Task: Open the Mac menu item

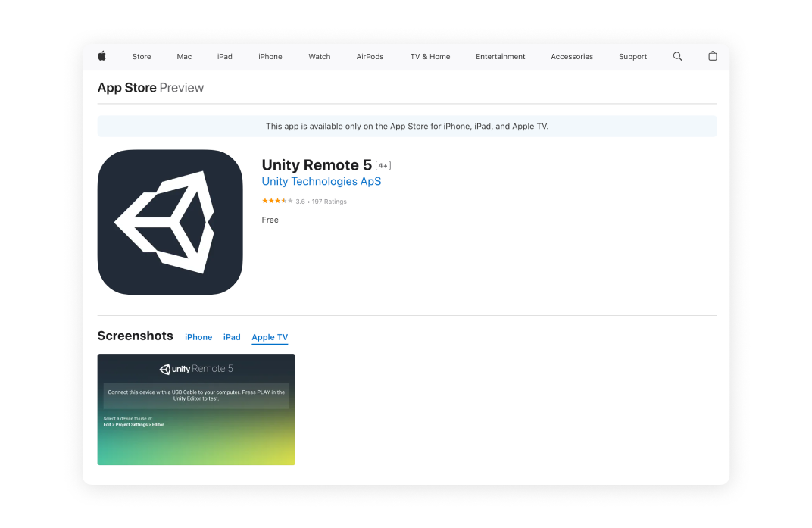Action: [x=184, y=57]
